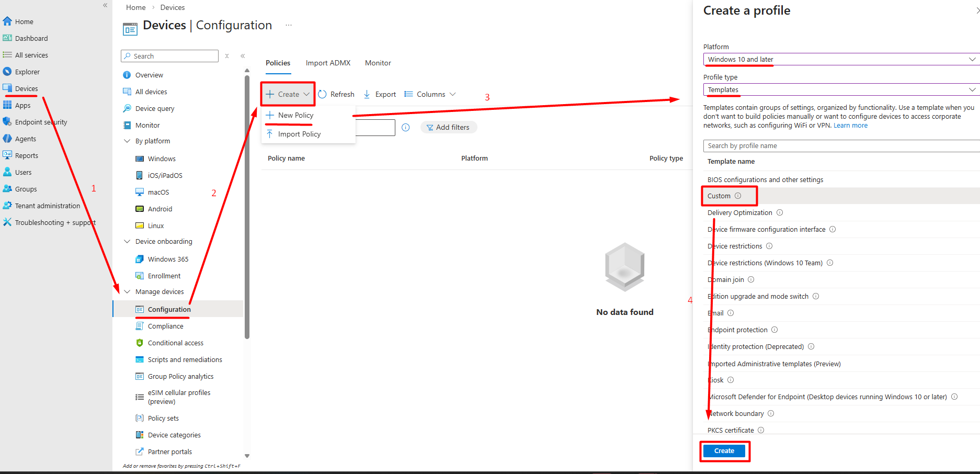
Task: Open the Reports section
Action: [27, 155]
